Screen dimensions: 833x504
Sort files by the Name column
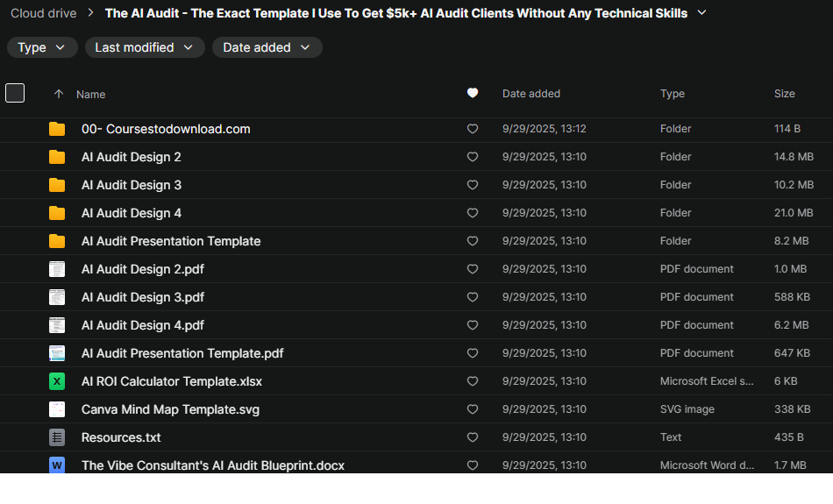(x=90, y=94)
